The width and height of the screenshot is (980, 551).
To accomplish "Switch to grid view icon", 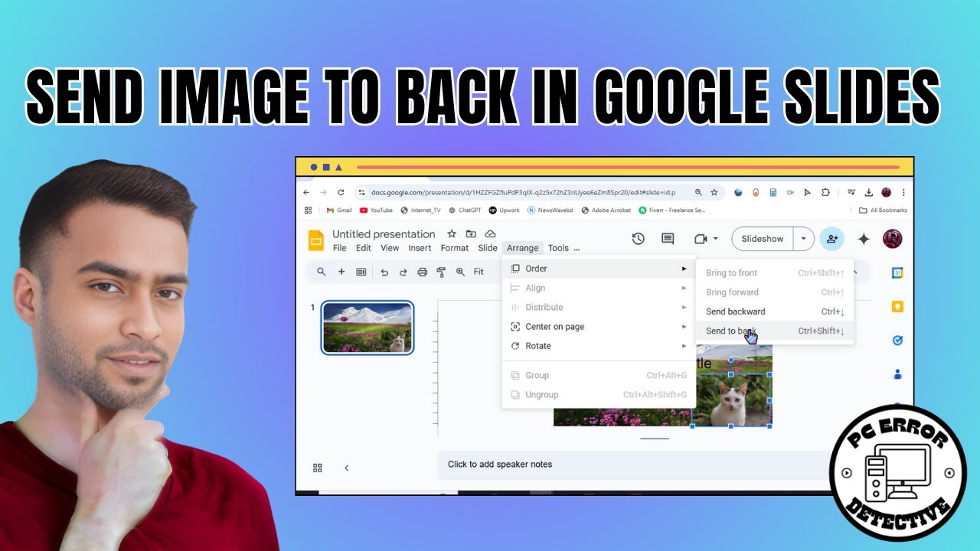I will 318,468.
